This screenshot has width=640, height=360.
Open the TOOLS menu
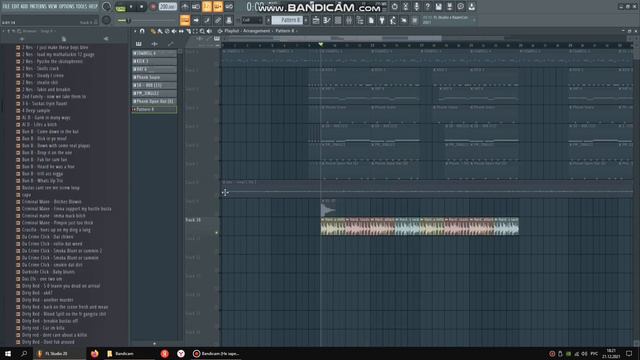click(82, 7)
